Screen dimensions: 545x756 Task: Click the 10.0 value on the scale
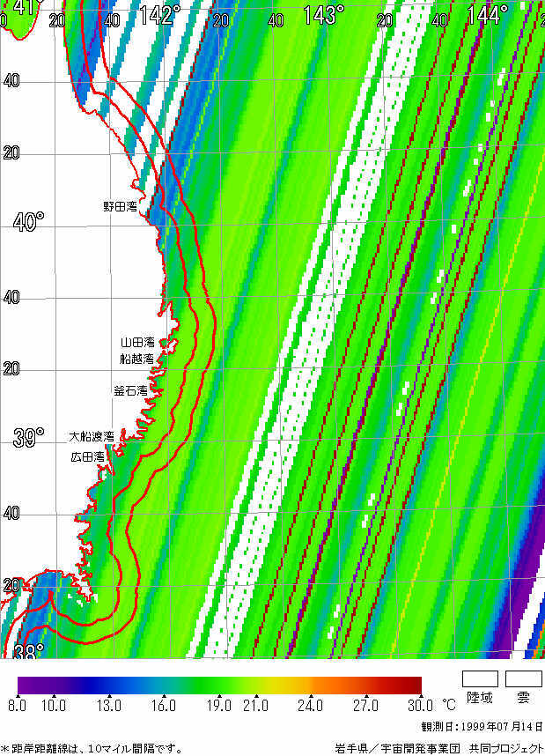point(54,706)
